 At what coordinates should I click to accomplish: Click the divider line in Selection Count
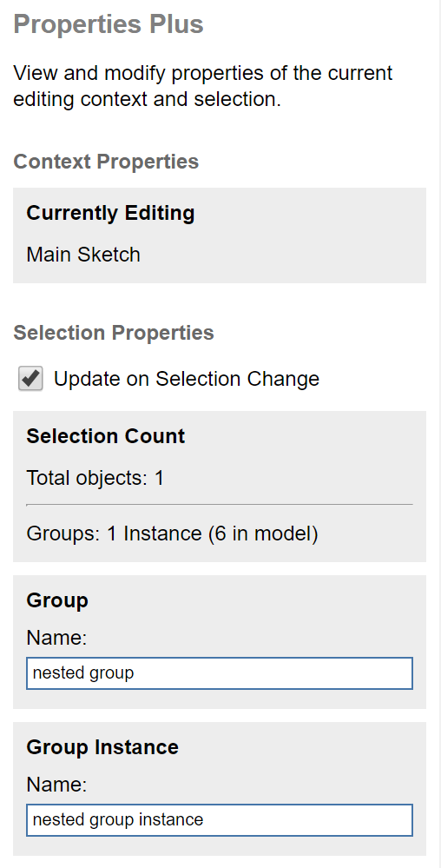220,505
